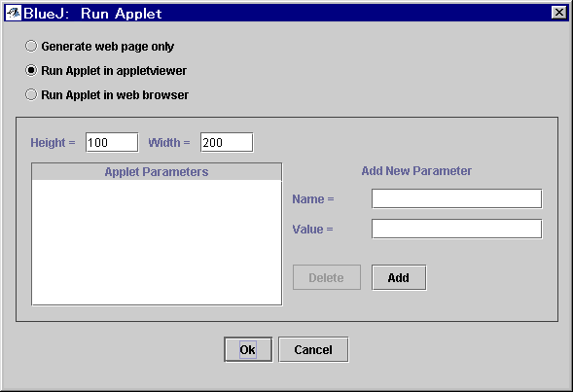
Task: Click the Add New Parameter heading
Action: pyautogui.click(x=416, y=171)
